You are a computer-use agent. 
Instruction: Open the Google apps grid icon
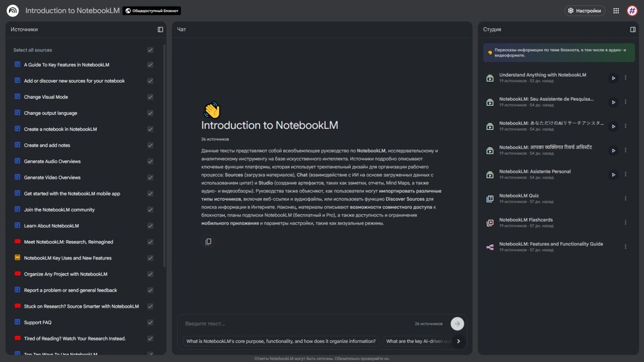pyautogui.click(x=616, y=11)
